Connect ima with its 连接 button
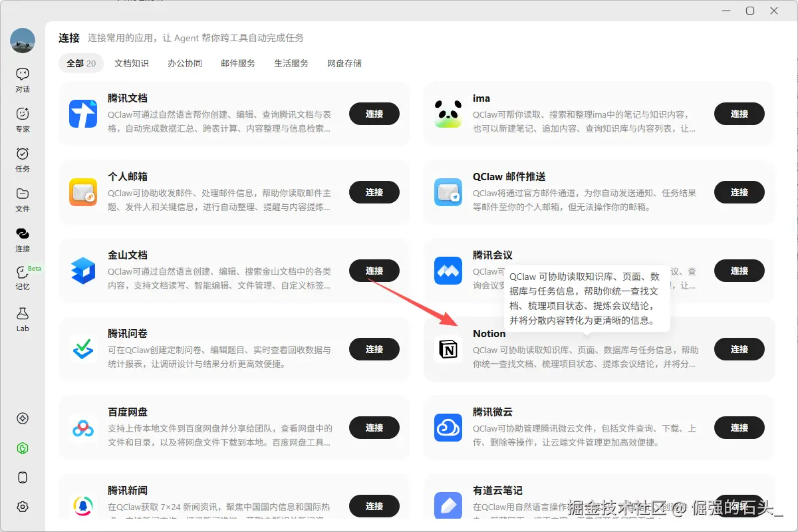The image size is (798, 532). pos(739,114)
